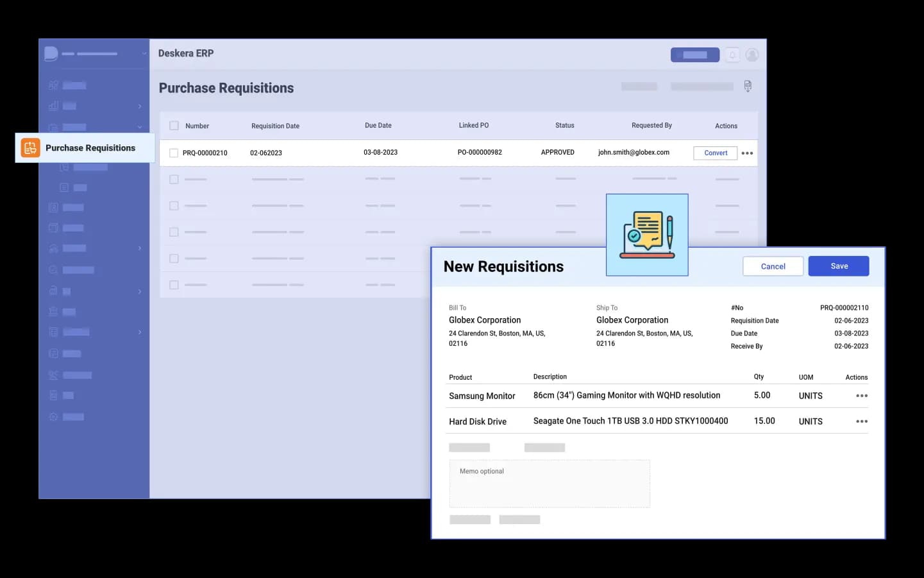Image resolution: width=924 pixels, height=578 pixels.
Task: Click the export document icon in header
Action: point(748,86)
